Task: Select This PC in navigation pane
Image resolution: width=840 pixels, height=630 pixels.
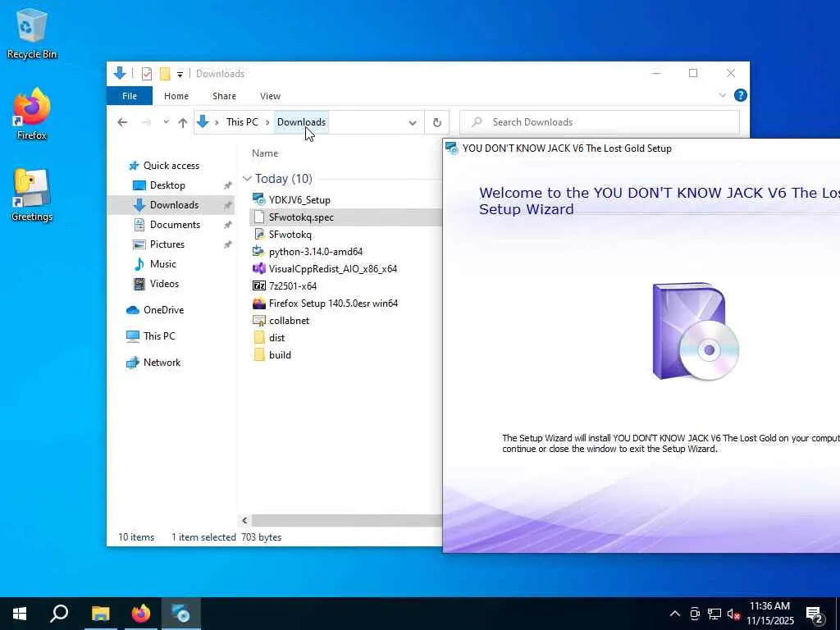Action: point(159,336)
